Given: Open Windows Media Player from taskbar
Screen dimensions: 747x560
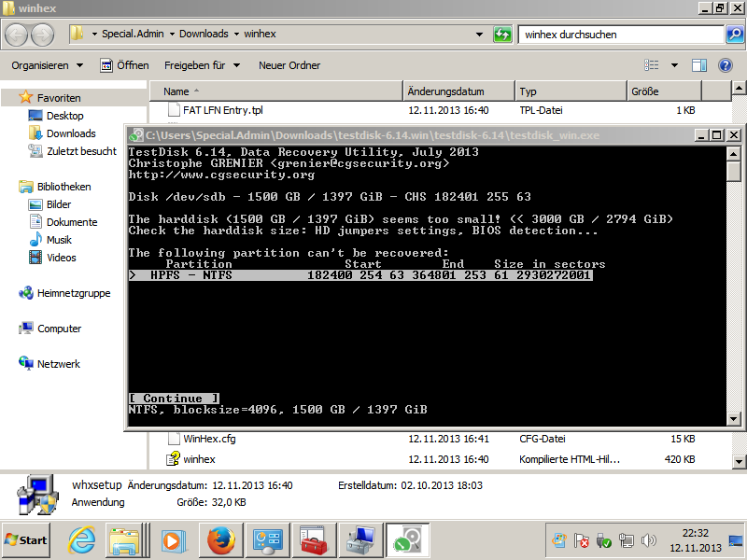Looking at the screenshot, I should tap(173, 540).
